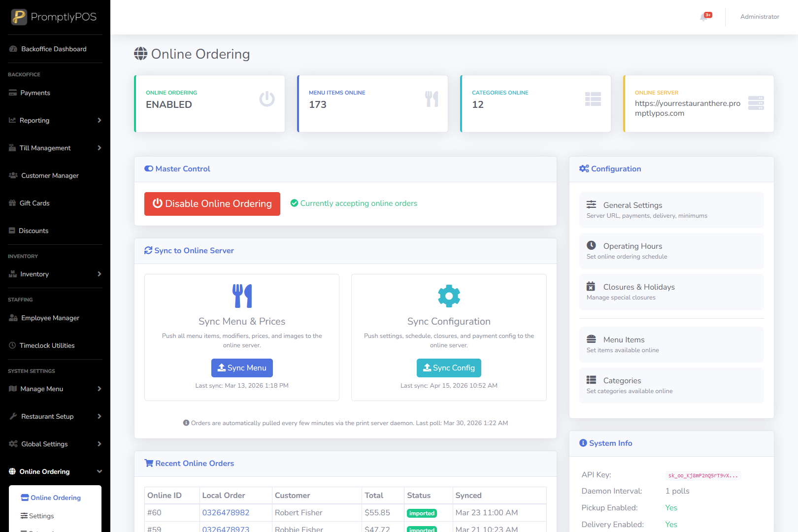Click the Master Control toggle icon

click(x=149, y=168)
